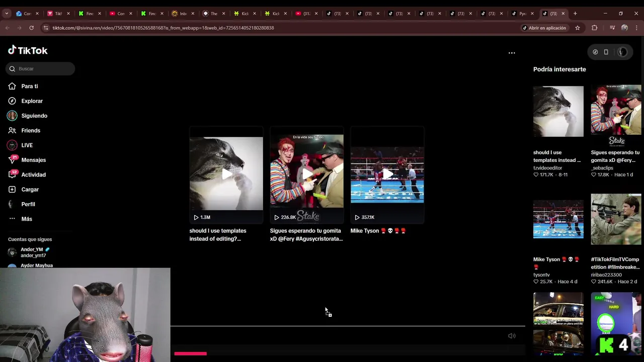Seek using the red video progress bar
Image resolution: width=644 pixels, height=362 pixels.
pyautogui.click(x=190, y=354)
